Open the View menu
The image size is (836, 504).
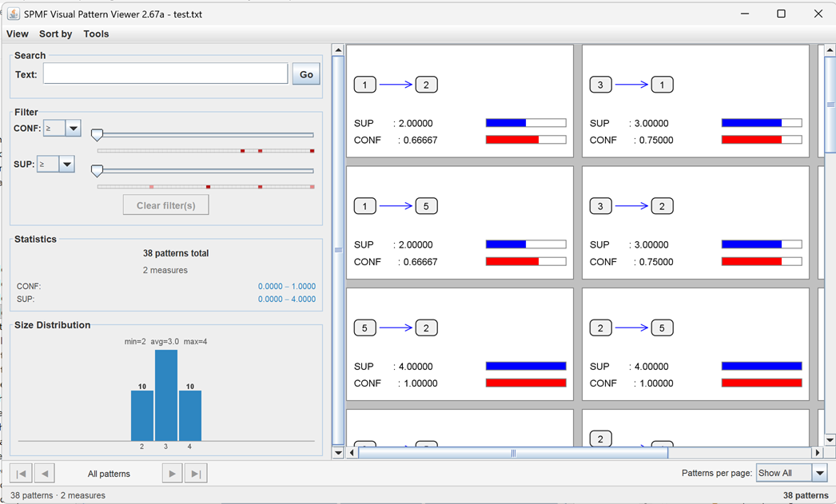pos(17,34)
